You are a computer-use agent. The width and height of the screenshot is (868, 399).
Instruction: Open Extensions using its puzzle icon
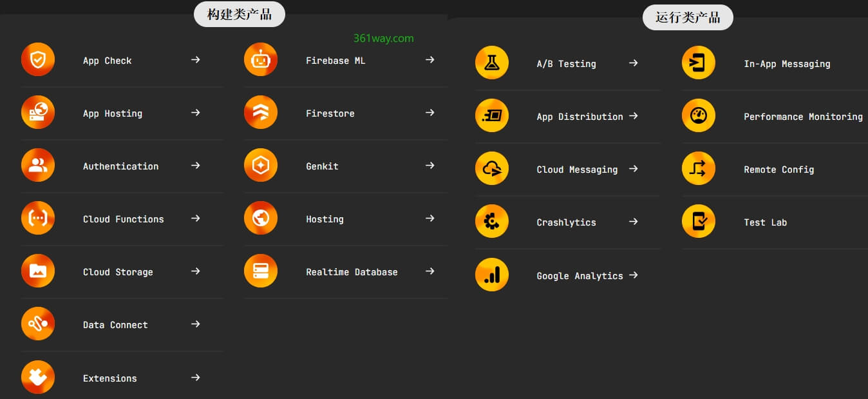38,377
